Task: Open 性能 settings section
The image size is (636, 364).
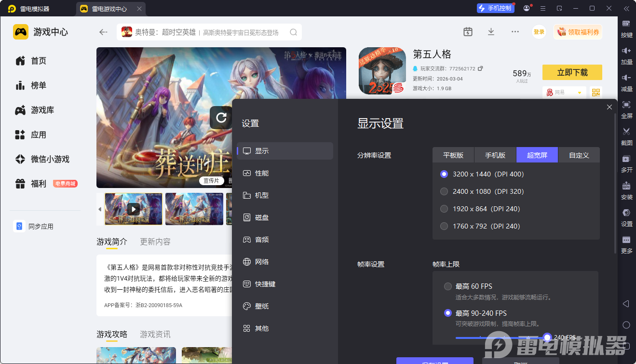Action: (x=285, y=173)
